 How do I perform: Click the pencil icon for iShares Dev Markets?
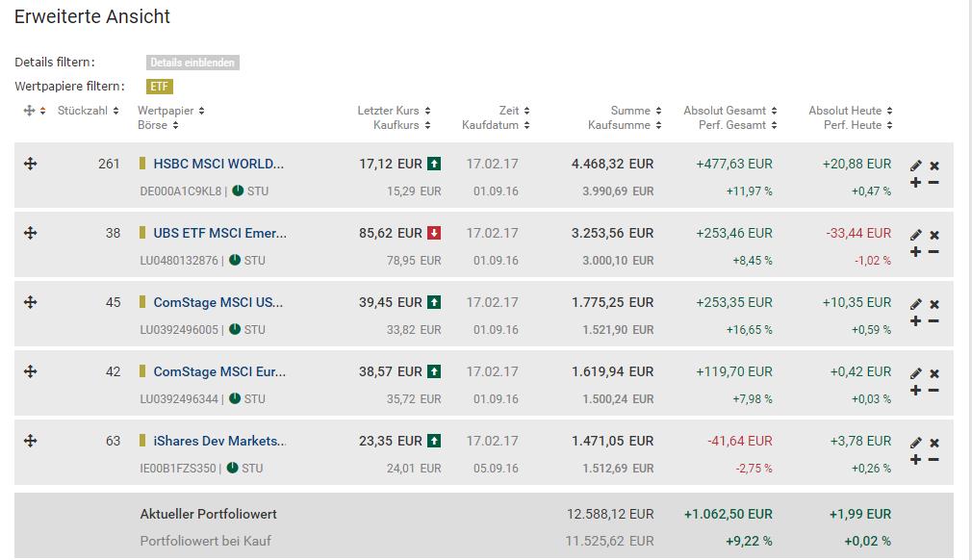click(x=916, y=443)
